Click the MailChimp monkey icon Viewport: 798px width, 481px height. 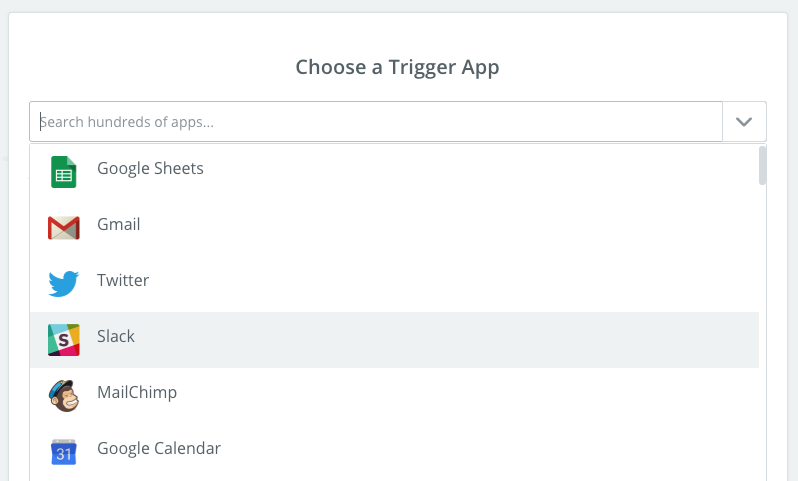[x=64, y=395]
